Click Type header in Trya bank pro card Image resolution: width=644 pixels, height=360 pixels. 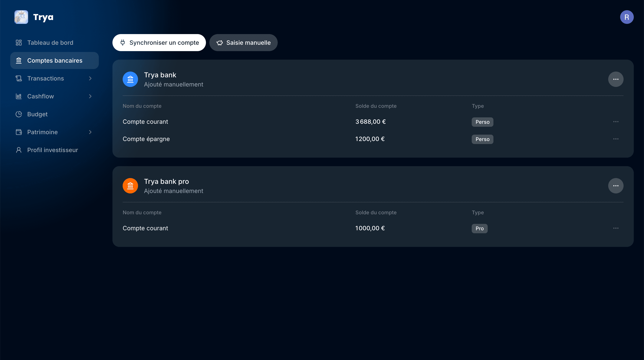coord(477,213)
